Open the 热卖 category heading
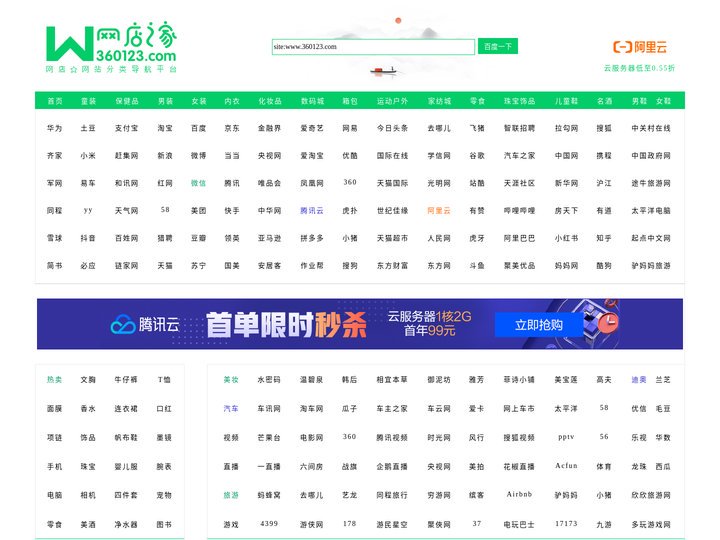Screen dimensions: 720x540 coord(54,380)
